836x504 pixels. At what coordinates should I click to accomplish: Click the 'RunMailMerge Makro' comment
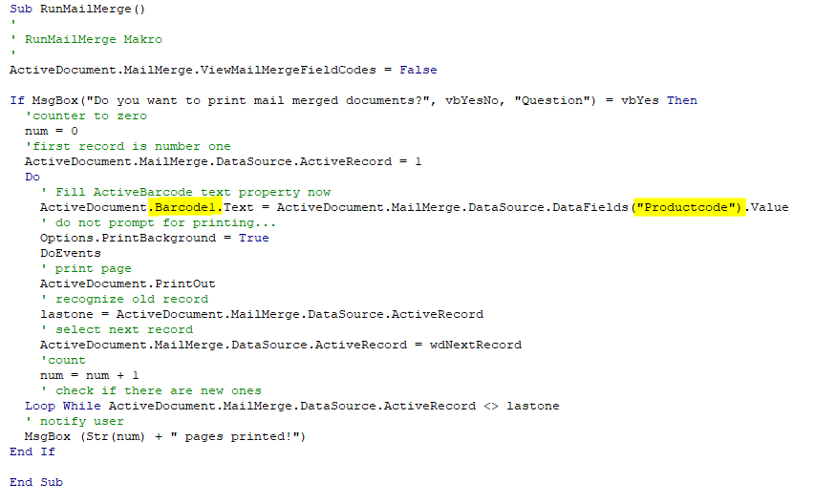pyautogui.click(x=86, y=39)
